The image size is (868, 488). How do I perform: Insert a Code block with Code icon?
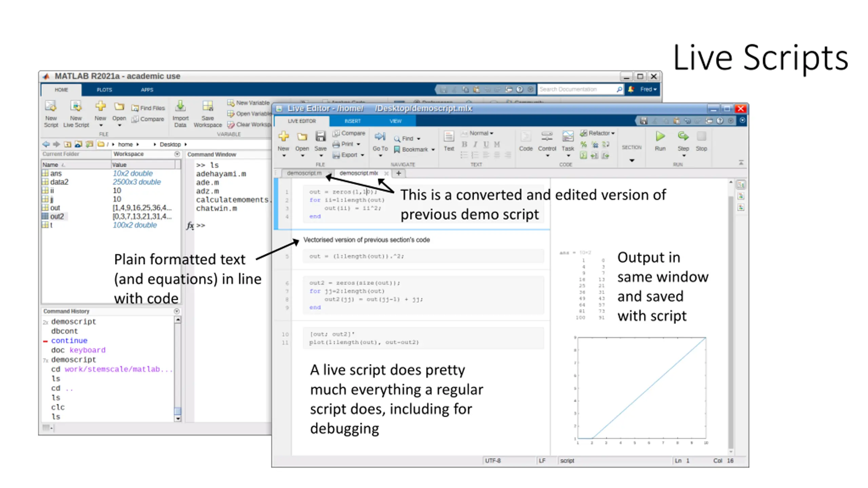click(x=526, y=137)
